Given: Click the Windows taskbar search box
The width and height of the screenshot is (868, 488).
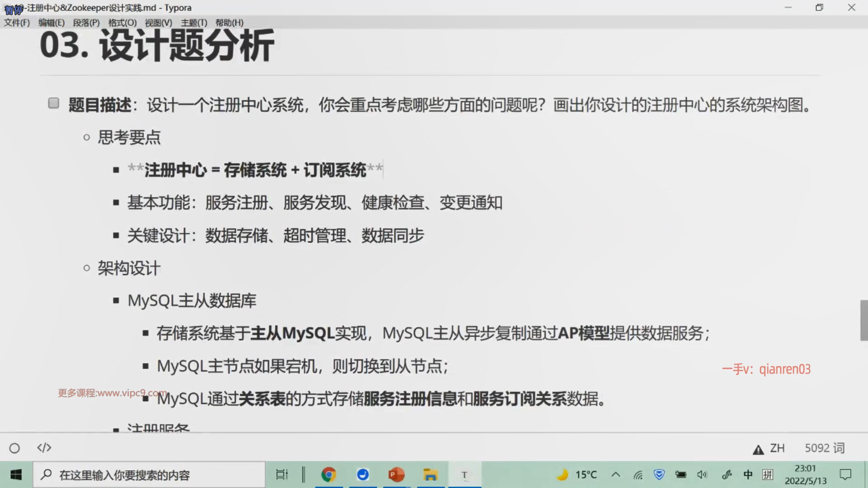Looking at the screenshot, I should pyautogui.click(x=149, y=474).
